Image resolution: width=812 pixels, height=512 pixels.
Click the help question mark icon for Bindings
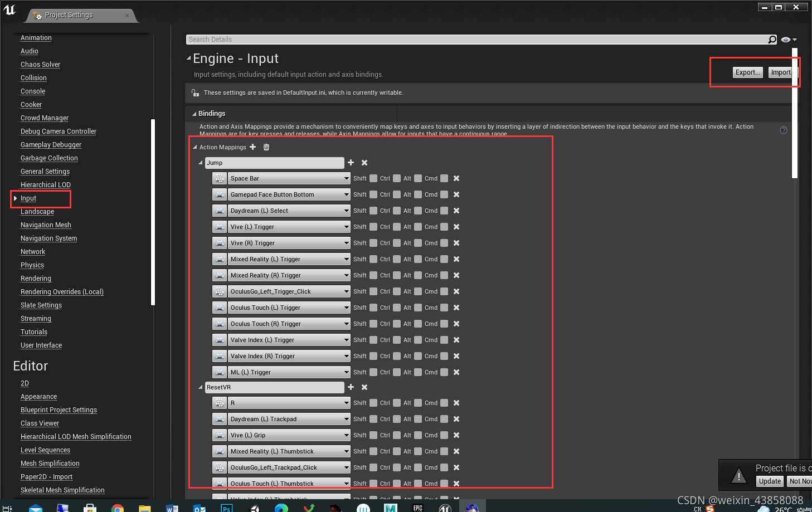click(x=784, y=130)
